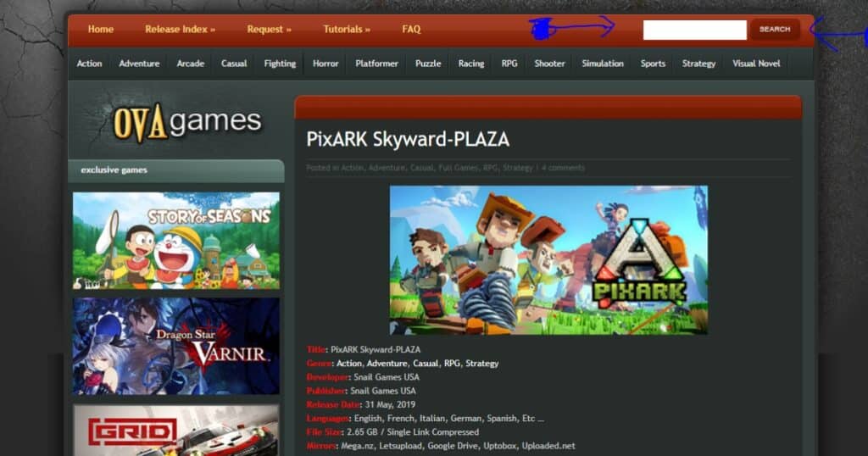Browse the Simulation genre category
The height and width of the screenshot is (456, 868).
pyautogui.click(x=603, y=64)
